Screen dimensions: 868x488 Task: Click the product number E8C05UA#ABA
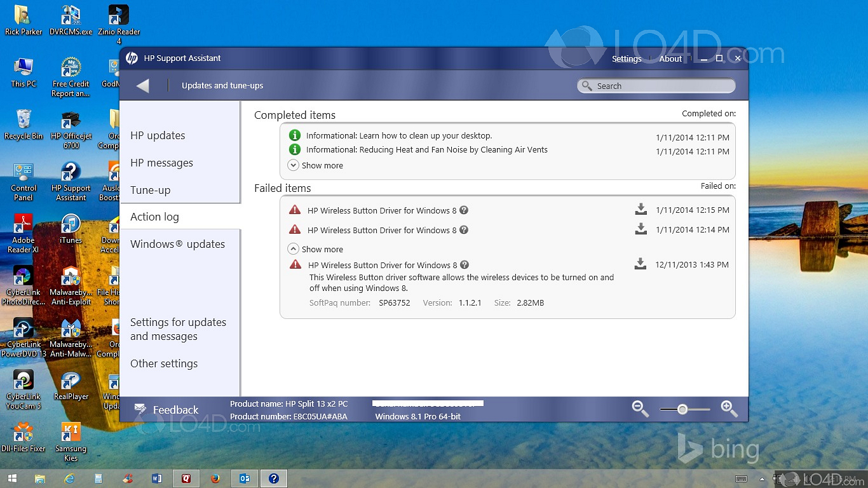[322, 416]
